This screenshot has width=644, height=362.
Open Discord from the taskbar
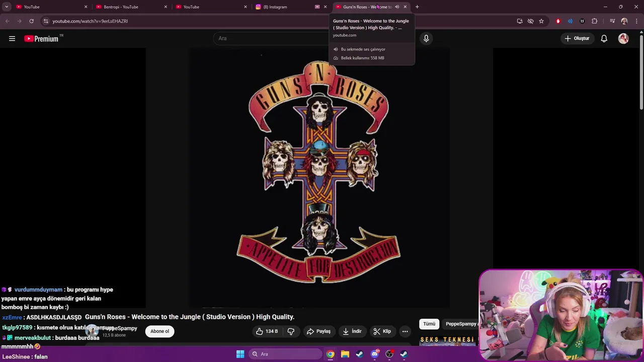click(374, 354)
